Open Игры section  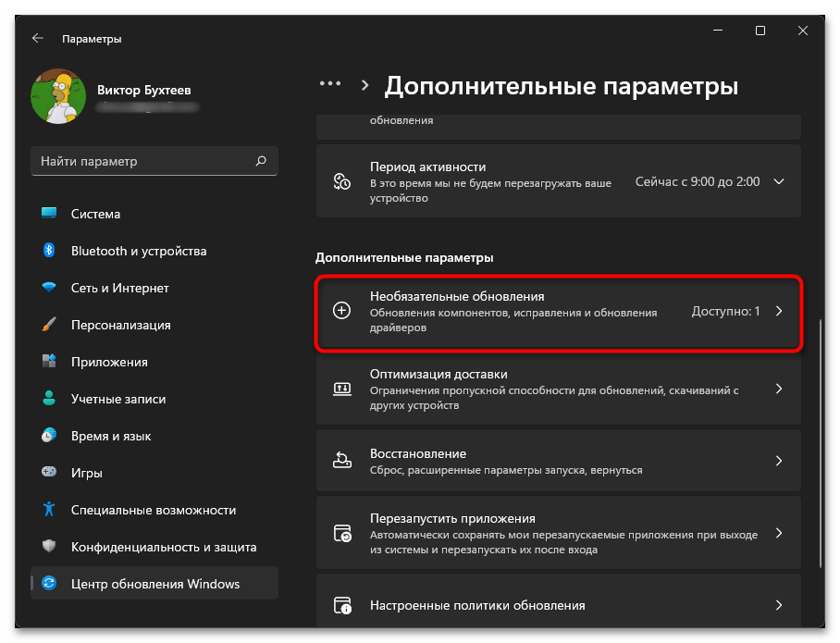(154, 473)
